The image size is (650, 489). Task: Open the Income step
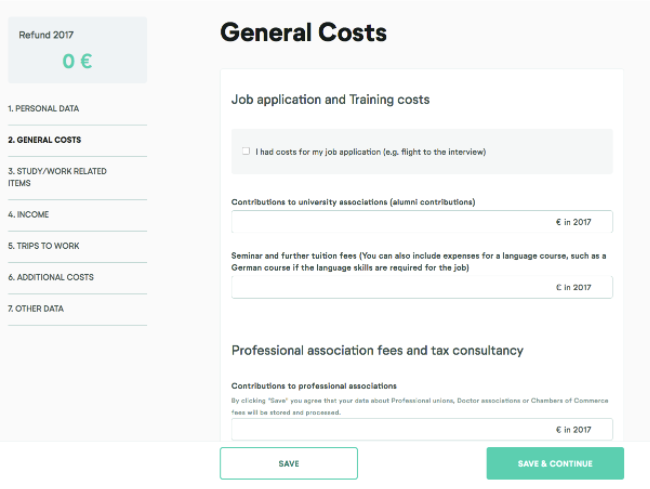28,215
